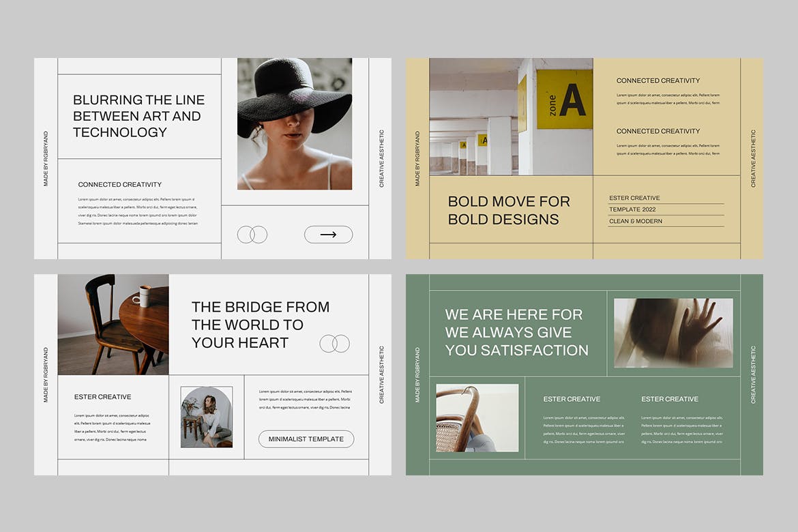Select the 'Bold Move for Bold Designs' title

(509, 210)
